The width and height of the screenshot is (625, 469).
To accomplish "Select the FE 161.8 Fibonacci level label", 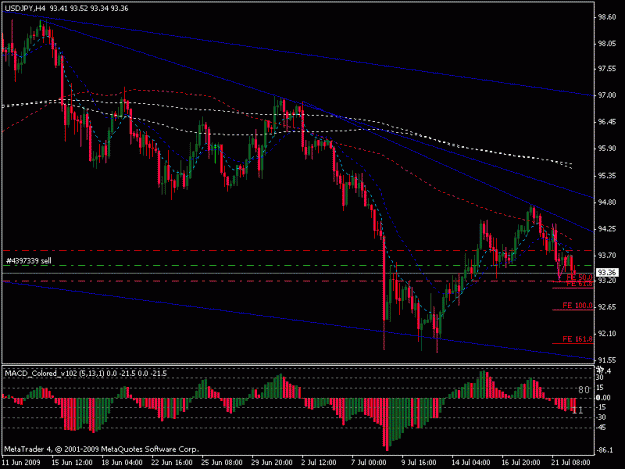I will (578, 339).
